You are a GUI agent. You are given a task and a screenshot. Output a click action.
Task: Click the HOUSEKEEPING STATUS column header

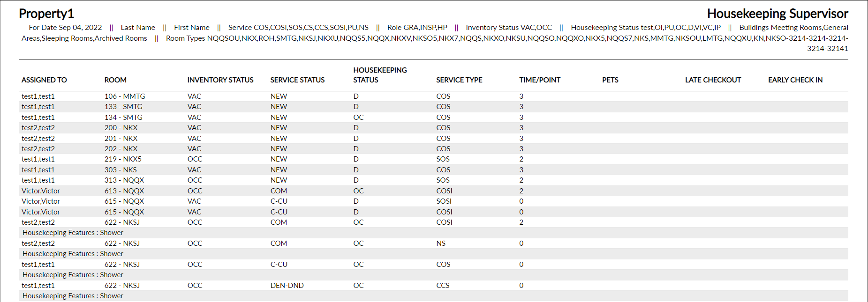click(x=380, y=75)
